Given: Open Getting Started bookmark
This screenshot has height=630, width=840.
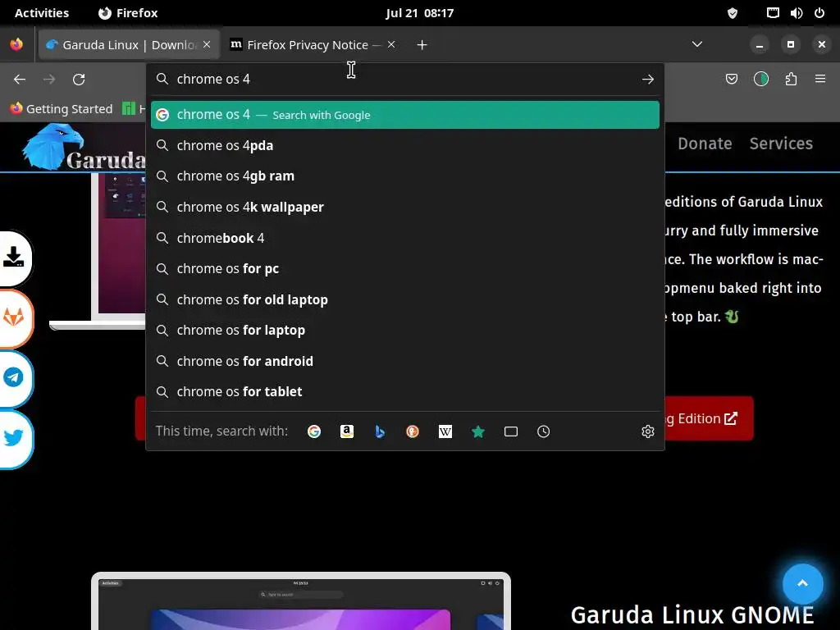Looking at the screenshot, I should pos(61,109).
